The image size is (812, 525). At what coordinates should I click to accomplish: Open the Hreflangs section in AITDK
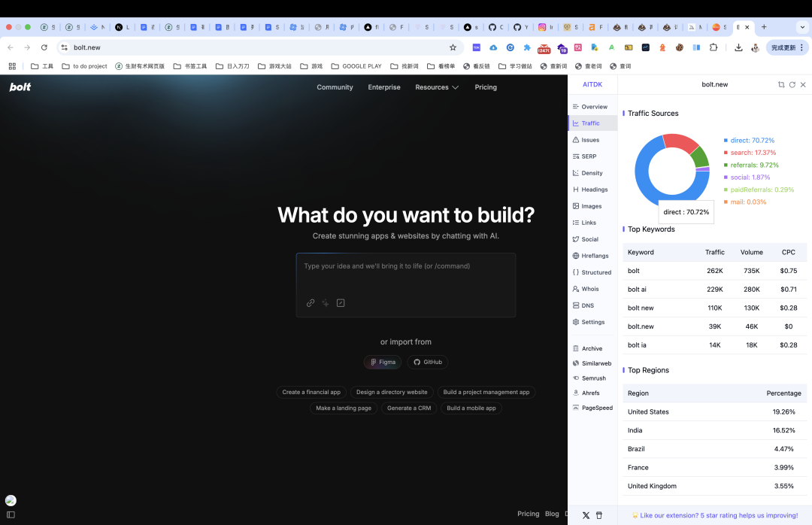click(x=592, y=256)
